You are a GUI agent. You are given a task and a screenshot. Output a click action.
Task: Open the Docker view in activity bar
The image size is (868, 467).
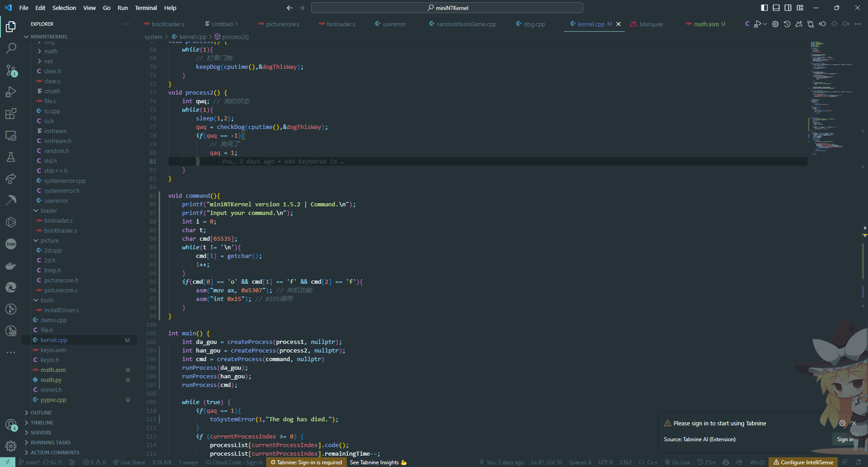(11, 266)
